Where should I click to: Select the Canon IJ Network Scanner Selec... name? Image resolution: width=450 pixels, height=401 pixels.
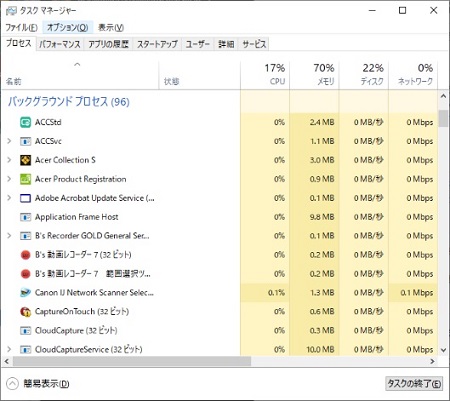pyautogui.click(x=94, y=293)
